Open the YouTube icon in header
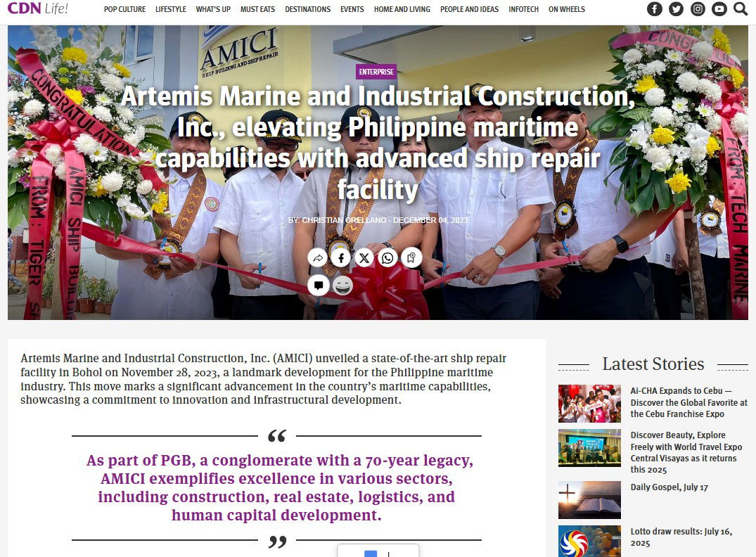The width and height of the screenshot is (756, 557). 719,8
